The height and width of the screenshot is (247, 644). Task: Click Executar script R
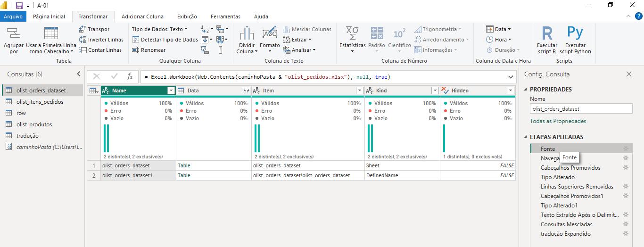(x=547, y=41)
